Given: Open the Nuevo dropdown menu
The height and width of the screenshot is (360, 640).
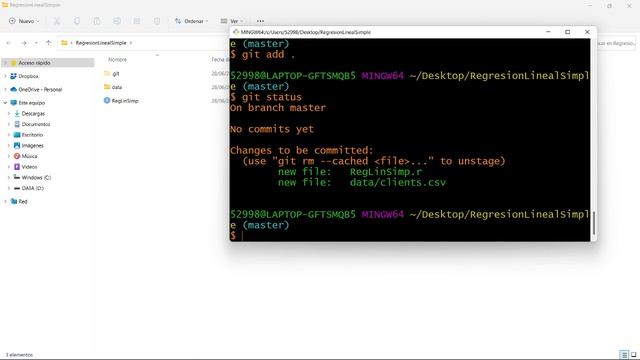Looking at the screenshot, I should 24,21.
